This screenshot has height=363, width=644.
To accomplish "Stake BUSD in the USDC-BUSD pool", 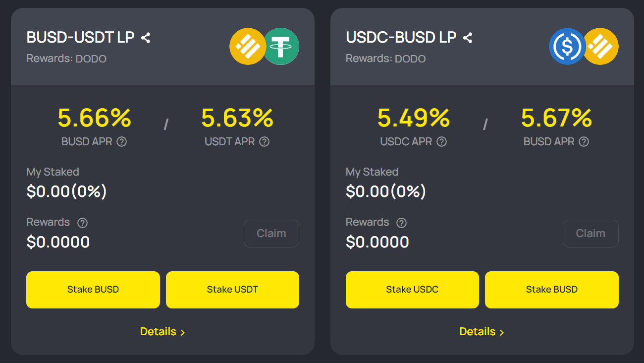I will [552, 290].
